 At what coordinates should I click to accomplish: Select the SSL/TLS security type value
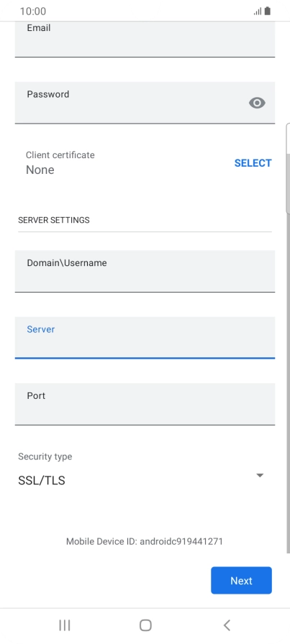42,480
